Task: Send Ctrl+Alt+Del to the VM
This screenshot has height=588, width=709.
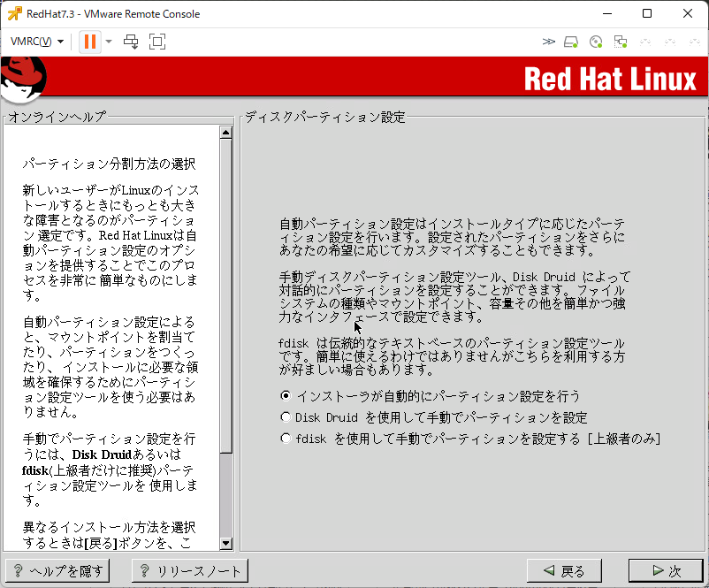Action: tap(131, 42)
